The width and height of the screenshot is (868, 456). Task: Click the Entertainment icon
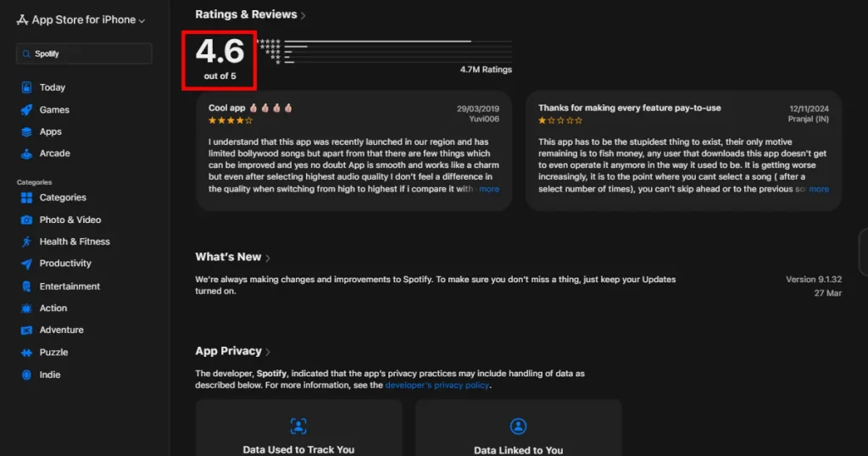[x=26, y=286]
